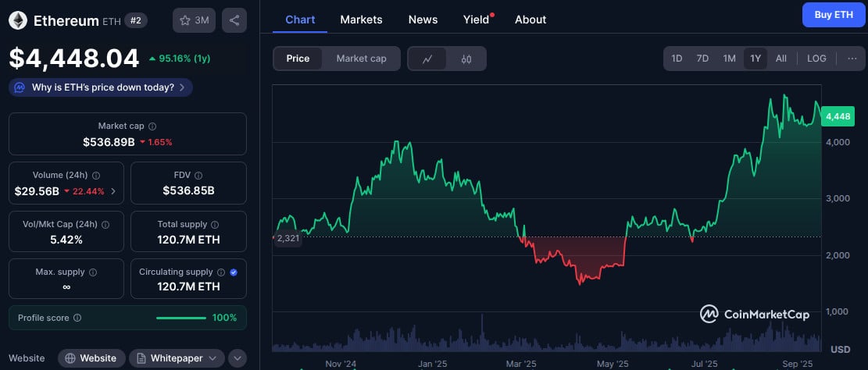Screen dimensions: 868x370
Task: Enable LOG scale on the chart
Action: 816,59
